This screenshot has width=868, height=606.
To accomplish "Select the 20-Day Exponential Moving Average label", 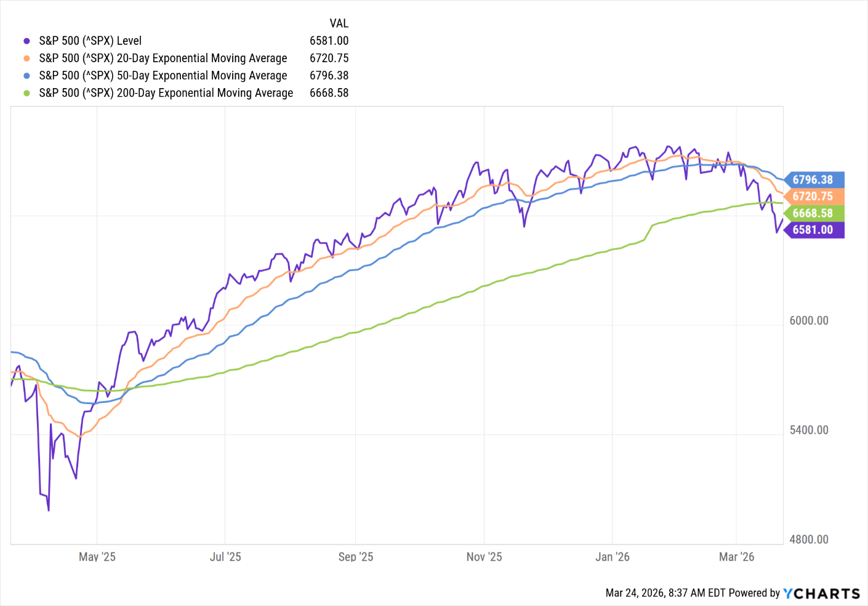I will (163, 59).
